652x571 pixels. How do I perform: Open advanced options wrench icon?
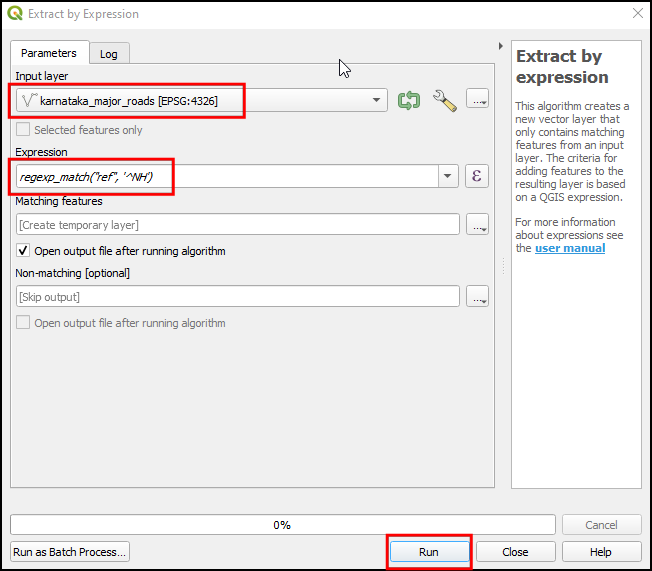445,101
